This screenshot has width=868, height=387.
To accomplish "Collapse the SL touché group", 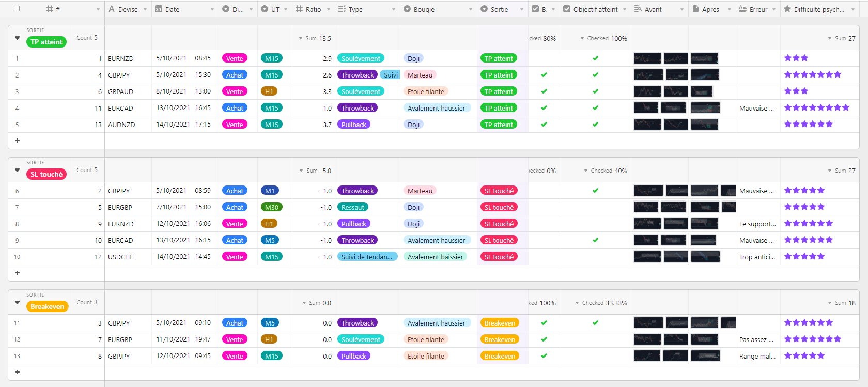I will 17,171.
